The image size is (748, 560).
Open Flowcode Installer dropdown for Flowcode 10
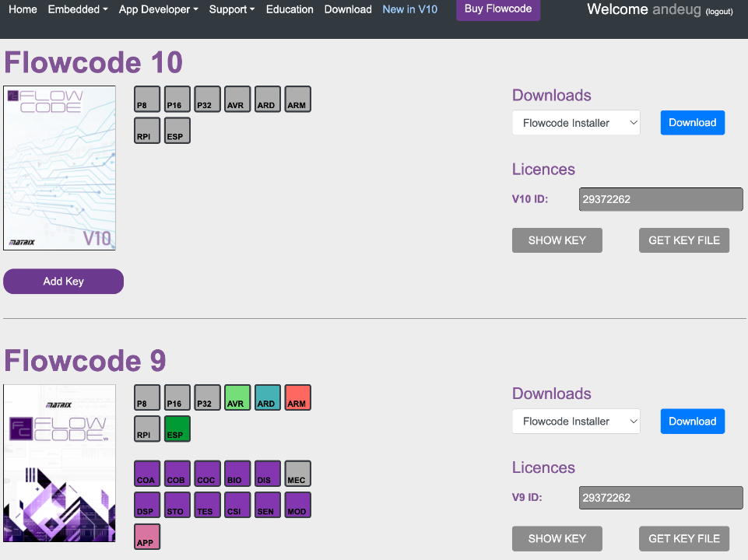click(x=576, y=123)
